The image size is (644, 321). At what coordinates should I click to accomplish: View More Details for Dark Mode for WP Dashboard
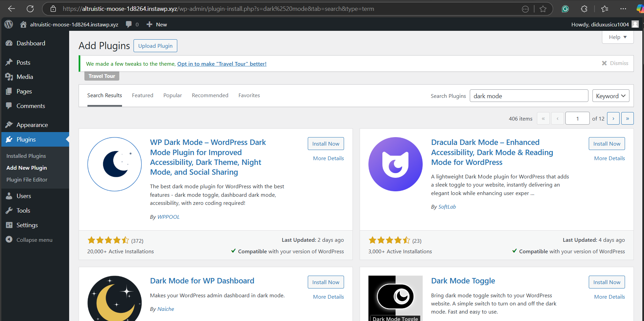pos(328,297)
